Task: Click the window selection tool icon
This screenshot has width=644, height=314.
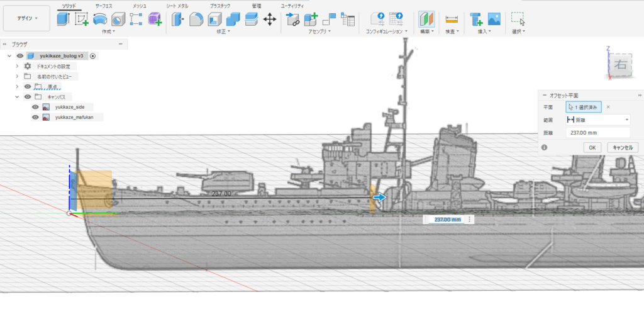Action: [517, 19]
